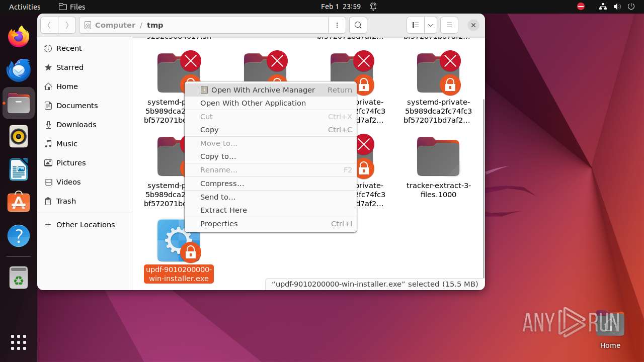Select top-right systemd-private locked folder
This screenshot has height=362, width=644.
(x=438, y=73)
